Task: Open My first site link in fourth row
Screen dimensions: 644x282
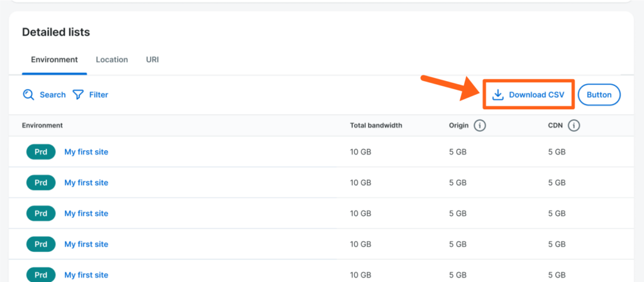Action: (86, 244)
